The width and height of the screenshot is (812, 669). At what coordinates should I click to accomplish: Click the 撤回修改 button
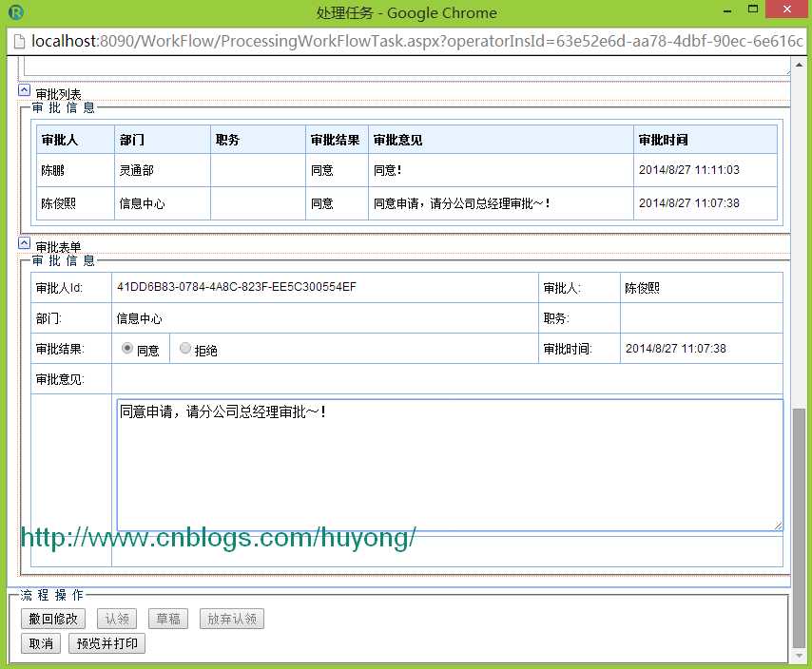53,619
